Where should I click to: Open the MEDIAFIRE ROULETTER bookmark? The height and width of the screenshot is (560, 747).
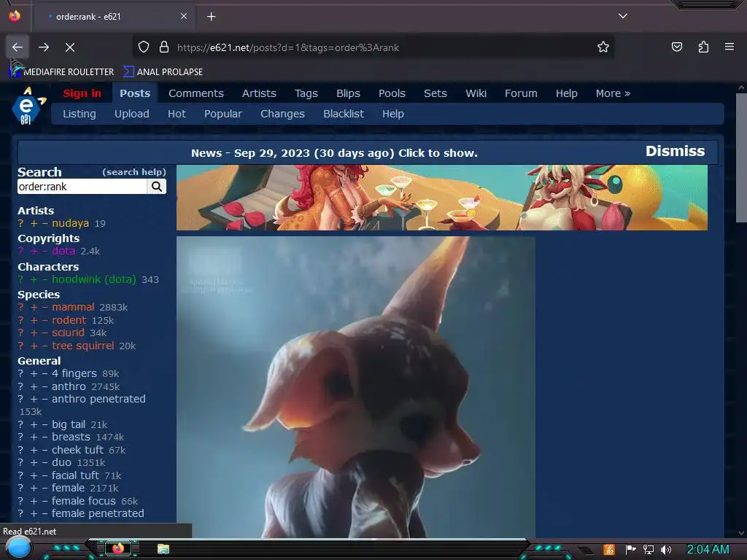point(62,72)
